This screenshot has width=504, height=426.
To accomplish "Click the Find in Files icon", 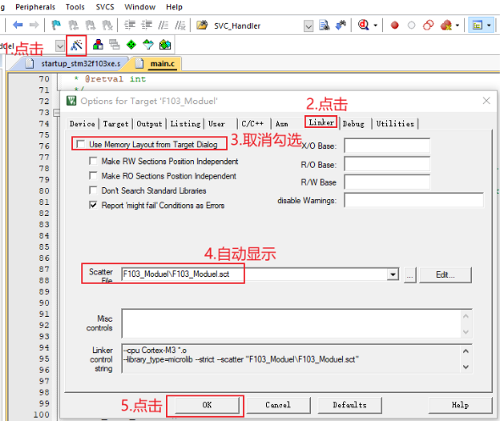I will click(x=324, y=25).
